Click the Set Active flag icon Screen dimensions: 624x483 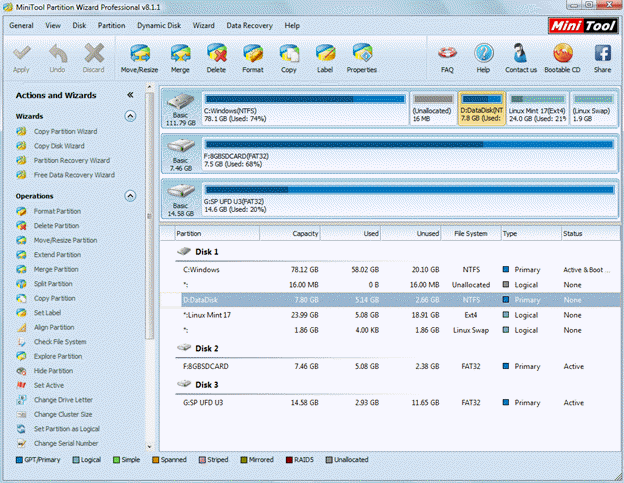21,385
